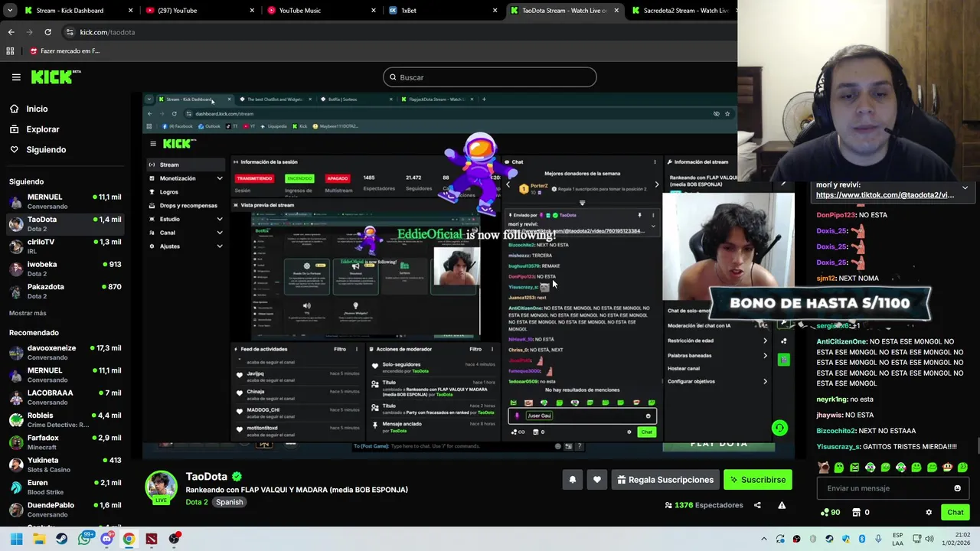The image size is (980, 551).
Task: Open MERNUEL channel under Siguiendo
Action: coord(64,201)
